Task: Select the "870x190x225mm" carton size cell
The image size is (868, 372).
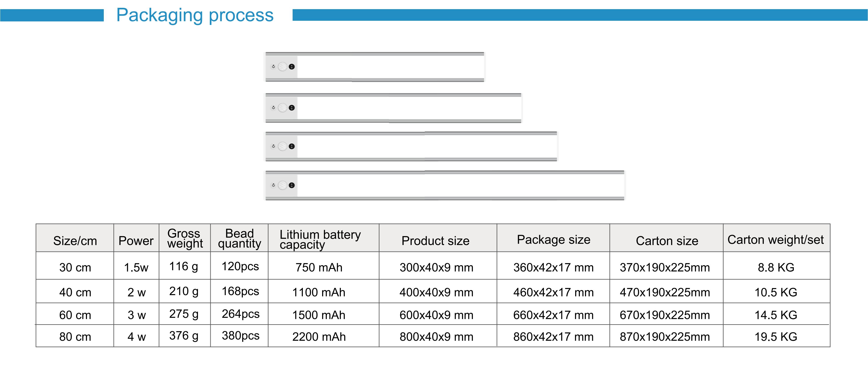Action: point(665,337)
